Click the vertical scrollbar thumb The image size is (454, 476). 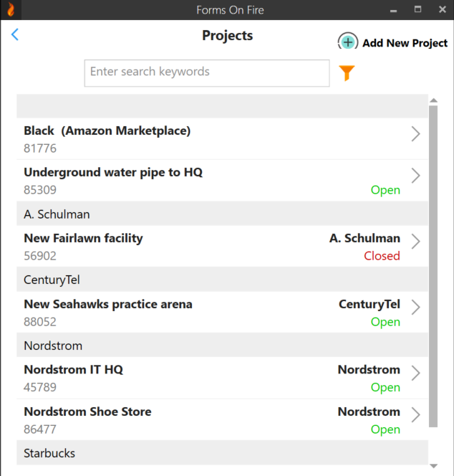coord(433,266)
